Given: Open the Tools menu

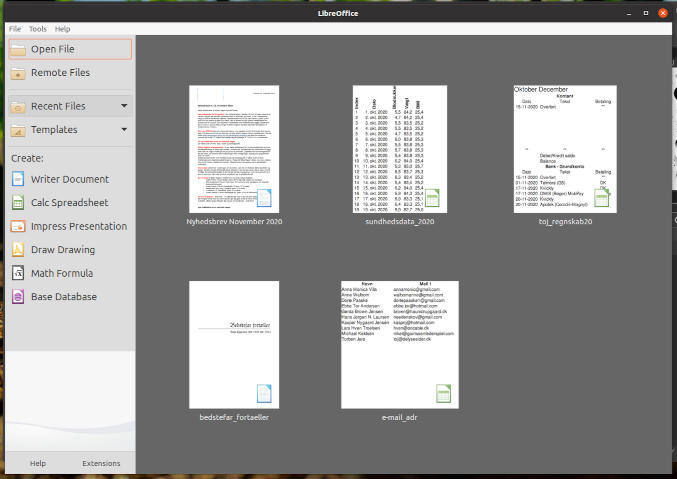Looking at the screenshot, I should coord(38,29).
